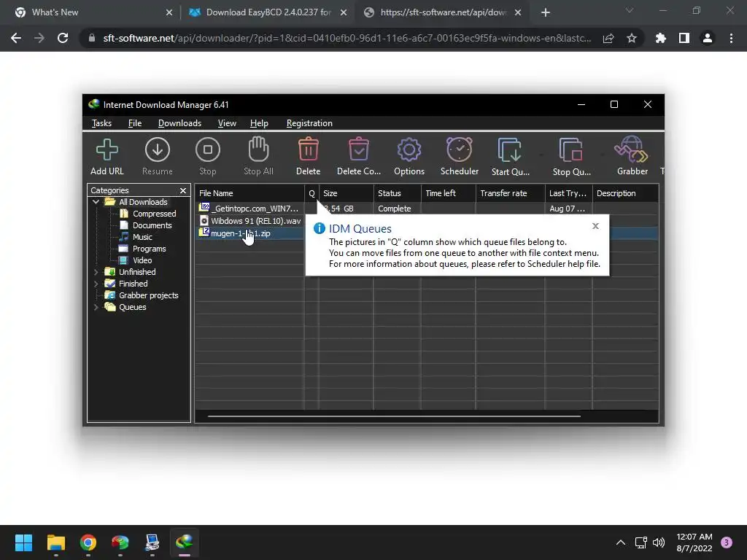Image resolution: width=747 pixels, height=560 pixels.
Task: Sort by Description column header
Action: [x=625, y=193]
